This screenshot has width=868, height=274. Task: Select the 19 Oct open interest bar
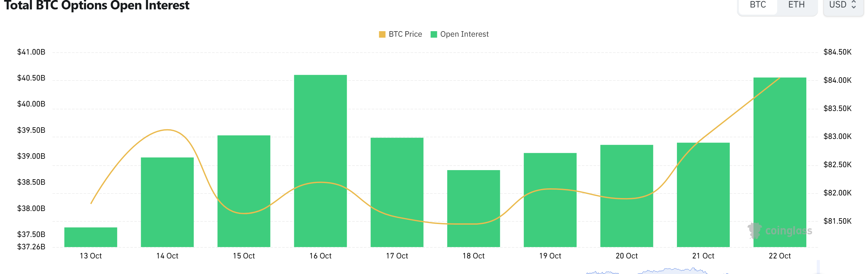pos(550,200)
